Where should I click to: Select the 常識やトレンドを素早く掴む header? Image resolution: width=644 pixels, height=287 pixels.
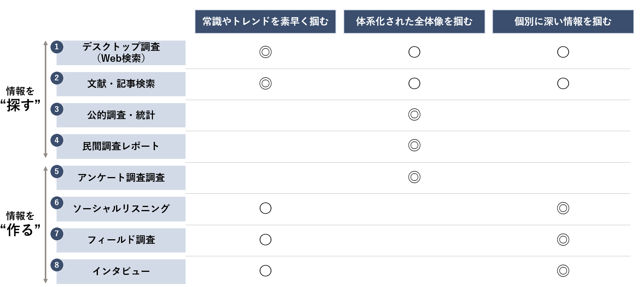266,22
